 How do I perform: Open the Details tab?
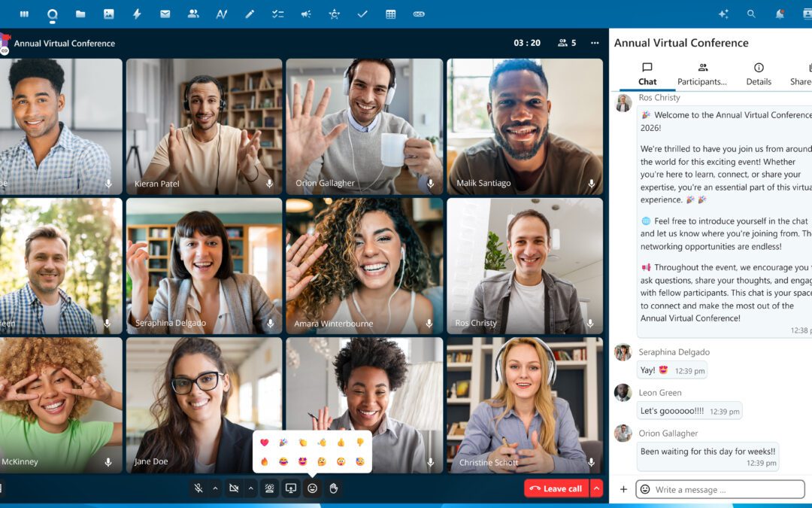pyautogui.click(x=758, y=73)
